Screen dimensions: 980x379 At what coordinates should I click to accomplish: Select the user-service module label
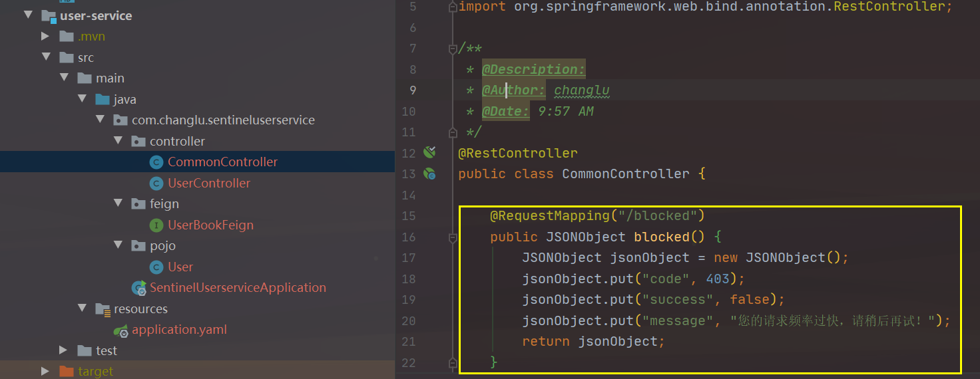pos(96,15)
